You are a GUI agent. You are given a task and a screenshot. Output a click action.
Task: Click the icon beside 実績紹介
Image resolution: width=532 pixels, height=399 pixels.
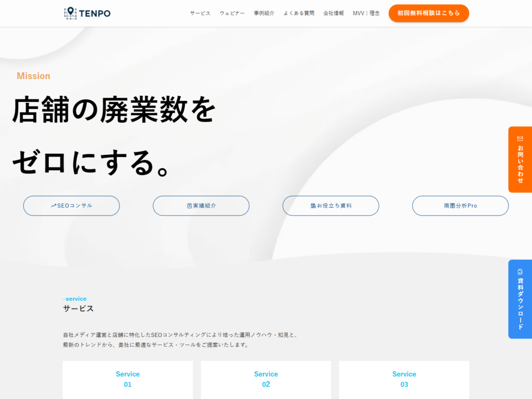(190, 206)
